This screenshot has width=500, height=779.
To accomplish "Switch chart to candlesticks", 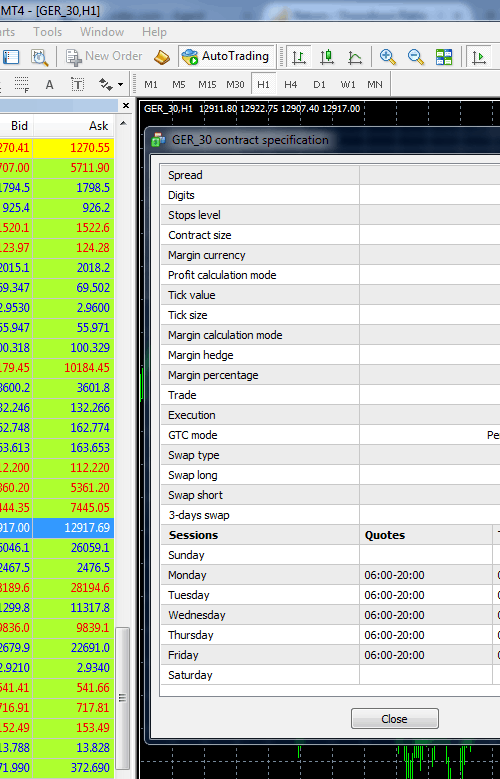I will [327, 57].
